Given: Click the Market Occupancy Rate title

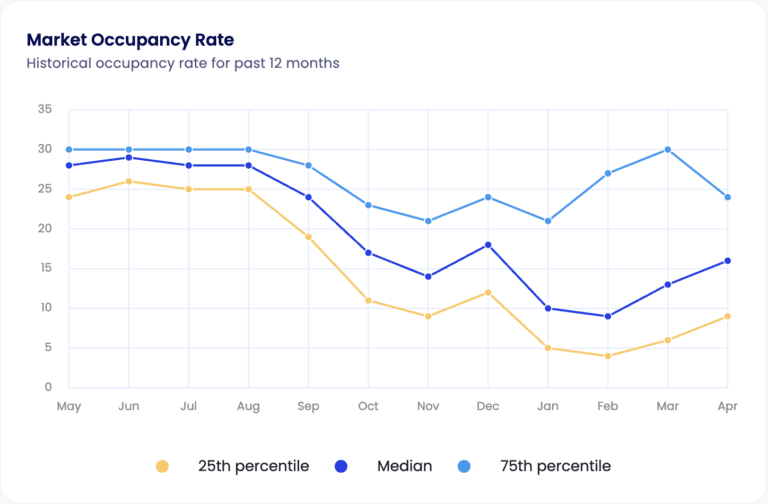Looking at the screenshot, I should 130,40.
